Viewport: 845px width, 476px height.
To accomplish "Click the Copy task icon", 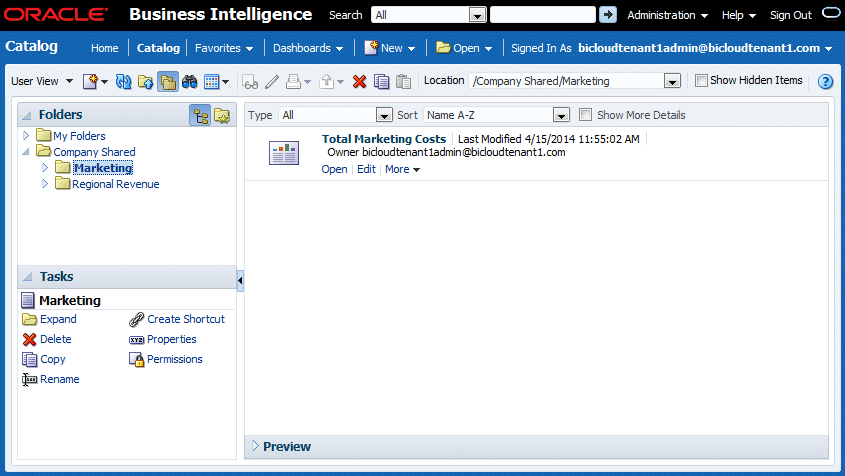I will (29, 360).
